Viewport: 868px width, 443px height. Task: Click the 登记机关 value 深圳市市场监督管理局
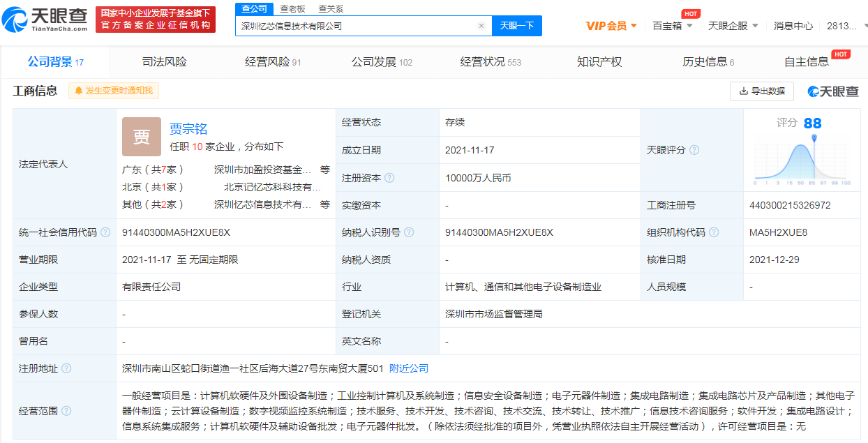click(x=494, y=314)
